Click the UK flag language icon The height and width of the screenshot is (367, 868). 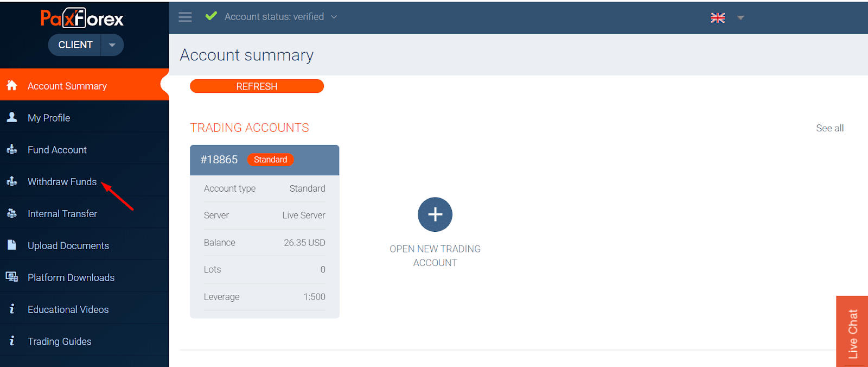tap(718, 17)
